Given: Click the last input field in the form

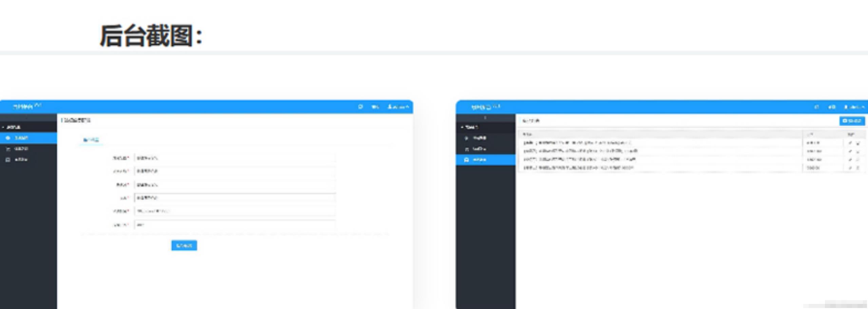Looking at the screenshot, I should pyautogui.click(x=235, y=225).
